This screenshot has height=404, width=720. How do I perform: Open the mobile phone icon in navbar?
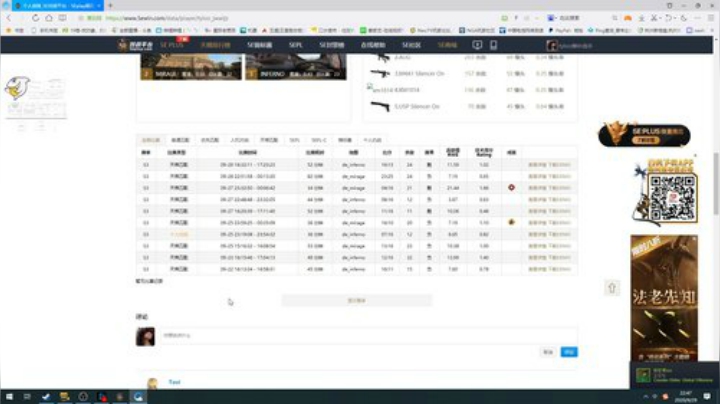click(494, 45)
